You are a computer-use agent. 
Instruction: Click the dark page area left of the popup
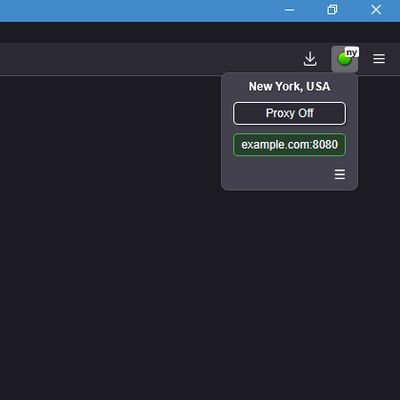pyautogui.click(x=110, y=133)
